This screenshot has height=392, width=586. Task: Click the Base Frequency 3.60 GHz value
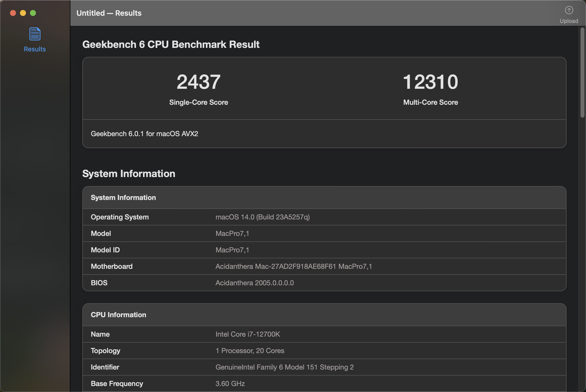pos(230,384)
